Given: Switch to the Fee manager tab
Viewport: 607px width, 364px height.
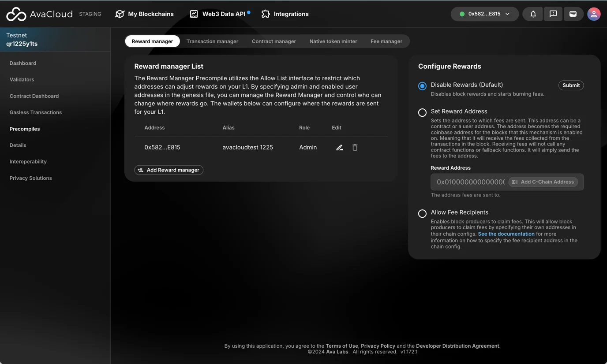Looking at the screenshot, I should pyautogui.click(x=386, y=41).
